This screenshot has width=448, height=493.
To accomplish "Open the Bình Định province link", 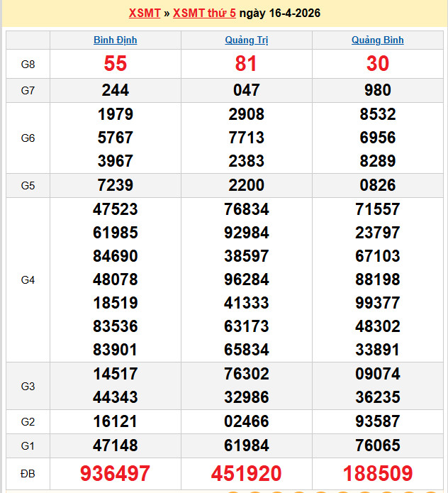I will (x=116, y=40).
